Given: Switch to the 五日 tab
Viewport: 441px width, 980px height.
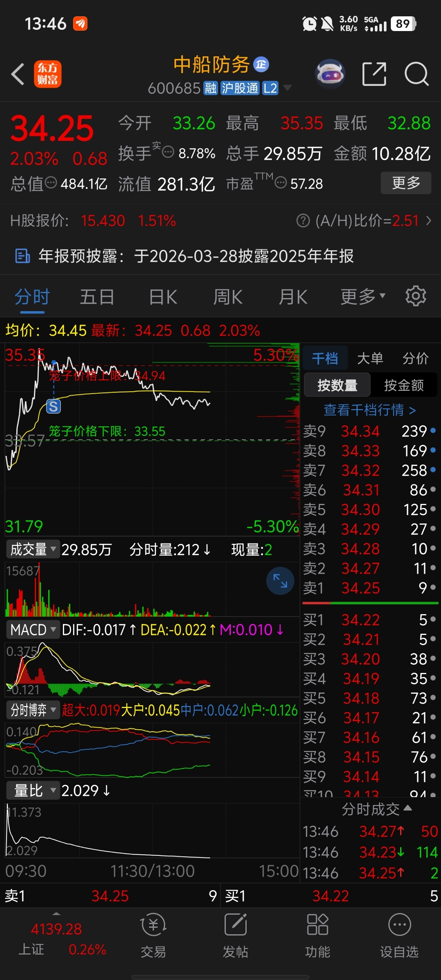Looking at the screenshot, I should point(97,297).
